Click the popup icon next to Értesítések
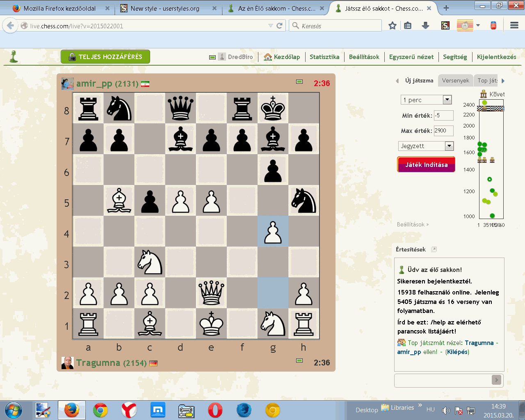 click(434, 249)
